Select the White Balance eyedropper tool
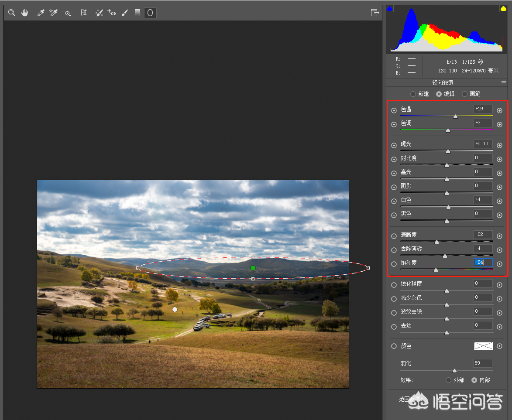Image resolution: width=512 pixels, height=420 pixels. click(x=41, y=13)
